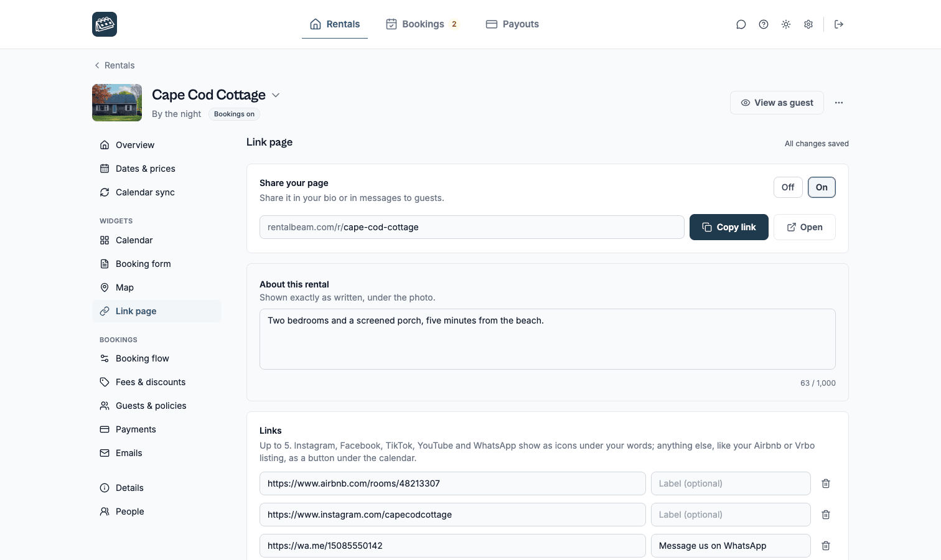Open Payments settings
The image size is (941, 560).
click(x=157, y=429)
